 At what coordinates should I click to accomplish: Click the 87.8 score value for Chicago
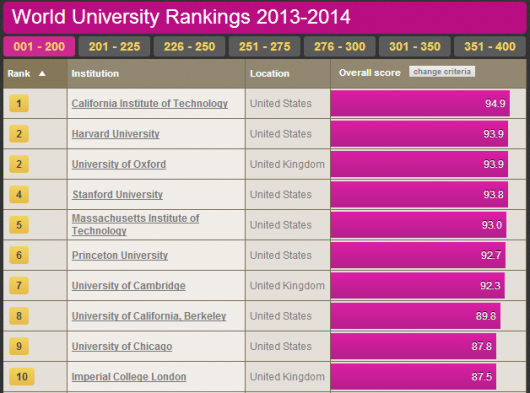[482, 346]
